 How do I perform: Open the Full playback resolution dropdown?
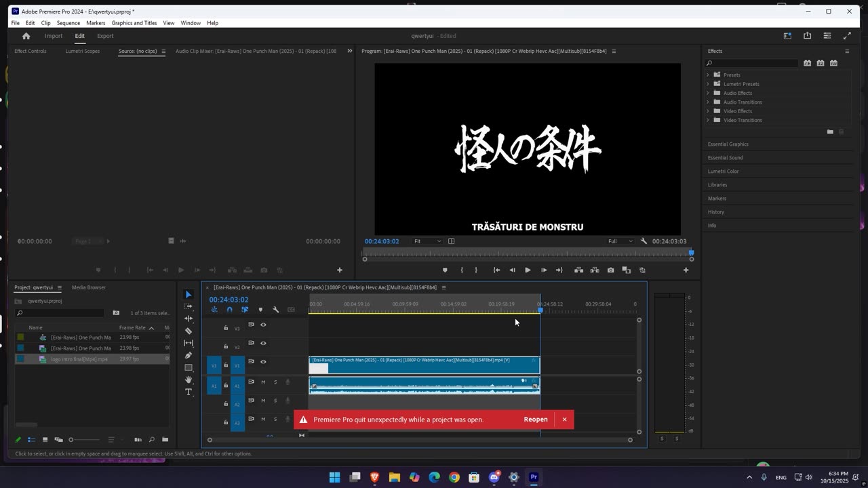click(620, 241)
